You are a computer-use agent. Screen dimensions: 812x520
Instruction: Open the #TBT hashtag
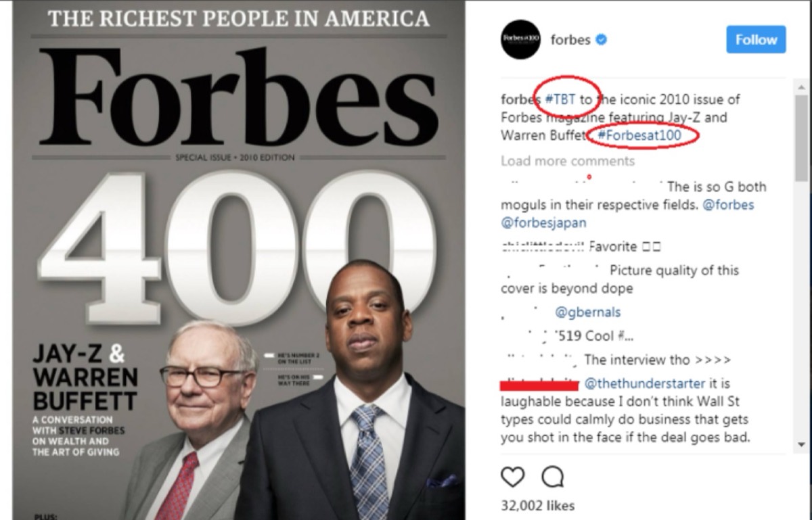560,99
